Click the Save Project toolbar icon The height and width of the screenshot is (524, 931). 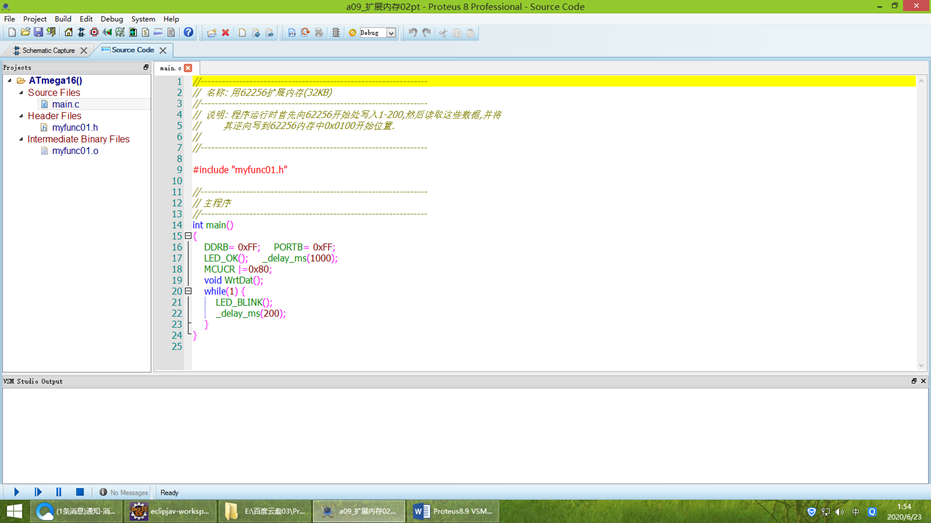click(x=38, y=33)
